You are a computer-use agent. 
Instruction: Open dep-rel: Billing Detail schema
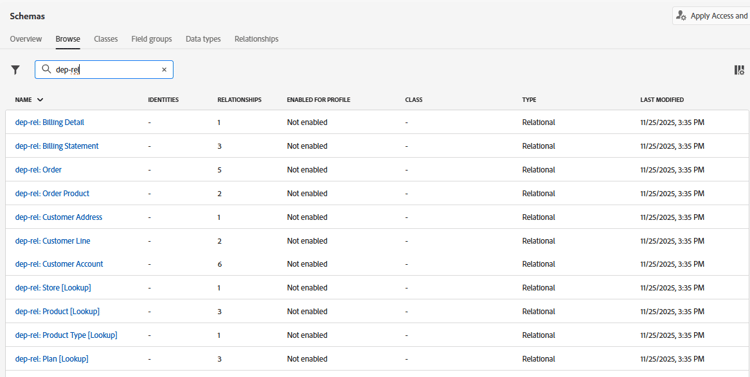pyautogui.click(x=50, y=122)
